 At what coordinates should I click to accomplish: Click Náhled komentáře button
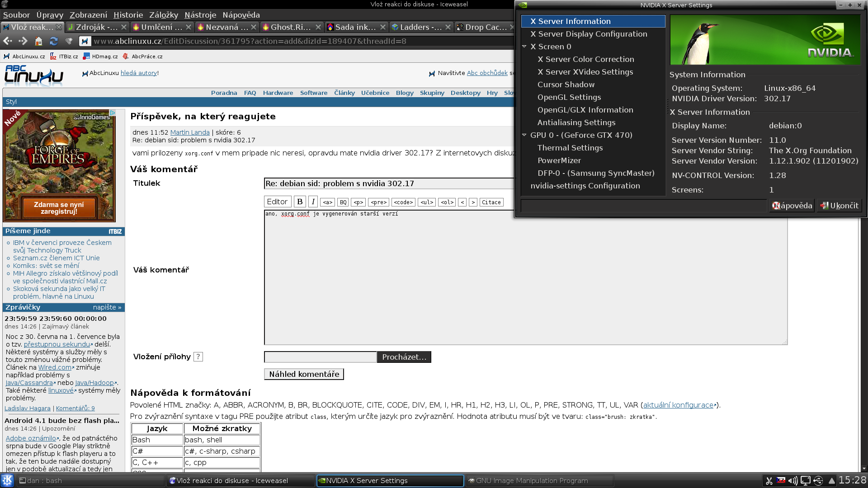pos(304,374)
